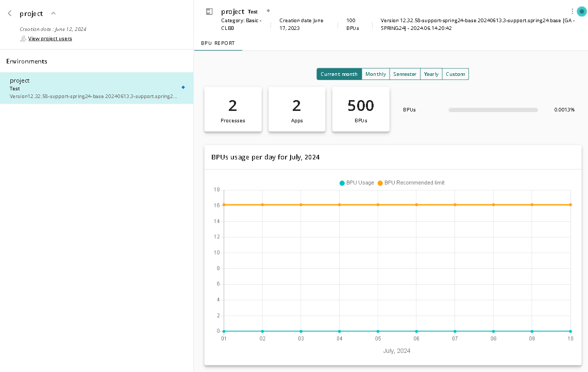The width and height of the screenshot is (588, 372).
Task: Click the 500 BPUs card
Action: point(361,109)
